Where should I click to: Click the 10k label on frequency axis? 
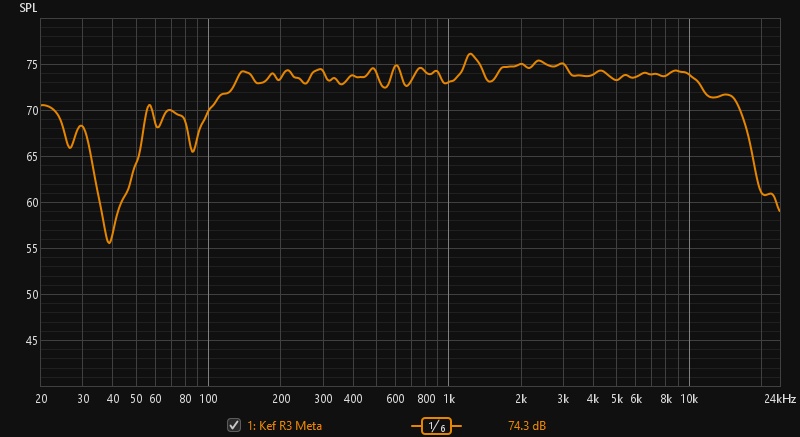coord(689,399)
